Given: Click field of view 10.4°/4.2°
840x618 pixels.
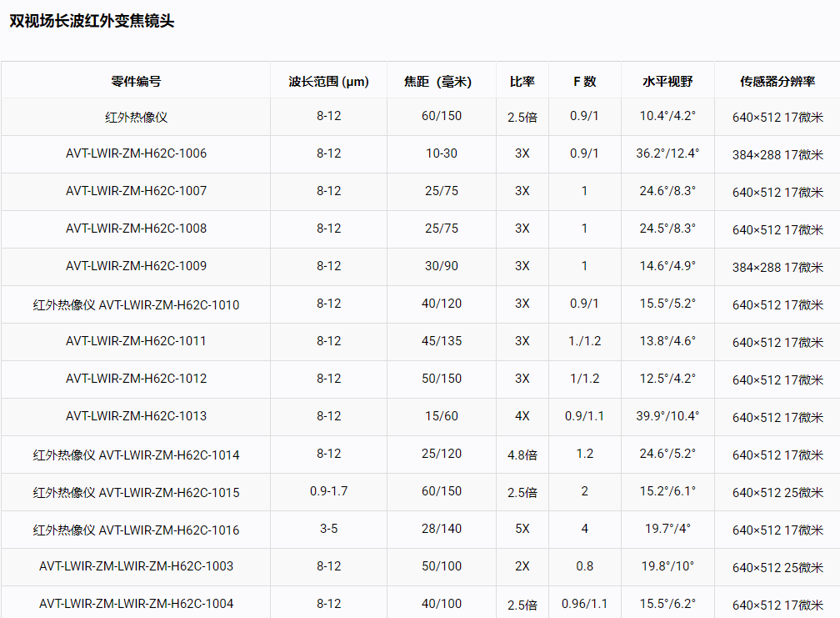Looking at the screenshot, I should 667,116.
